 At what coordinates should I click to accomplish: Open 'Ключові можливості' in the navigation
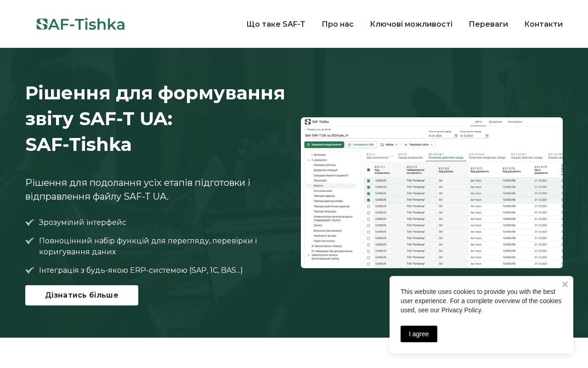tap(411, 24)
